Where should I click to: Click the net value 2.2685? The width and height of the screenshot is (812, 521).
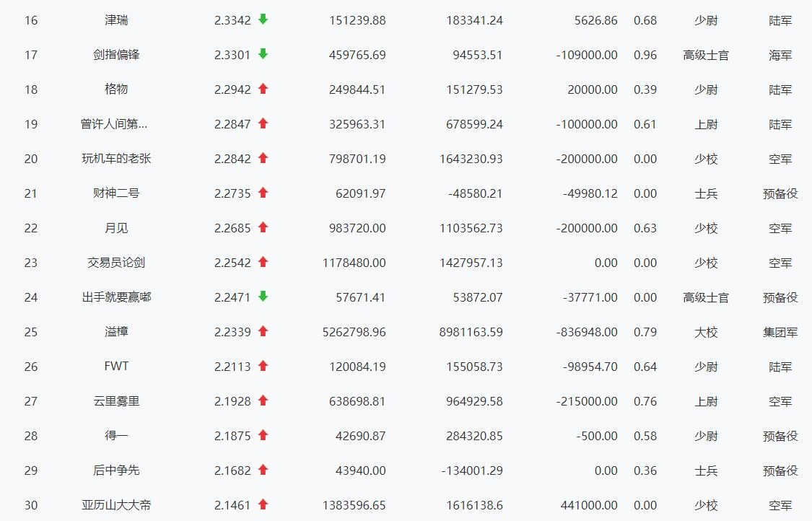(x=232, y=228)
